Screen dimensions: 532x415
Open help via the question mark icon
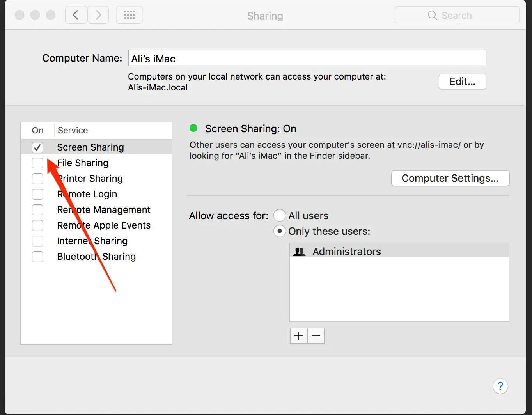(x=500, y=386)
